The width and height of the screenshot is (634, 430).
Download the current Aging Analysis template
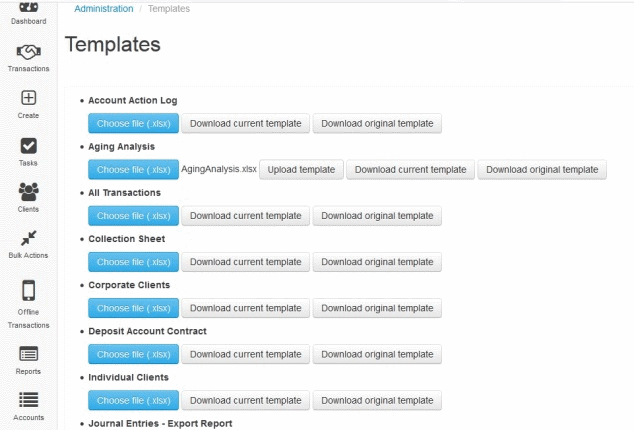(x=410, y=169)
